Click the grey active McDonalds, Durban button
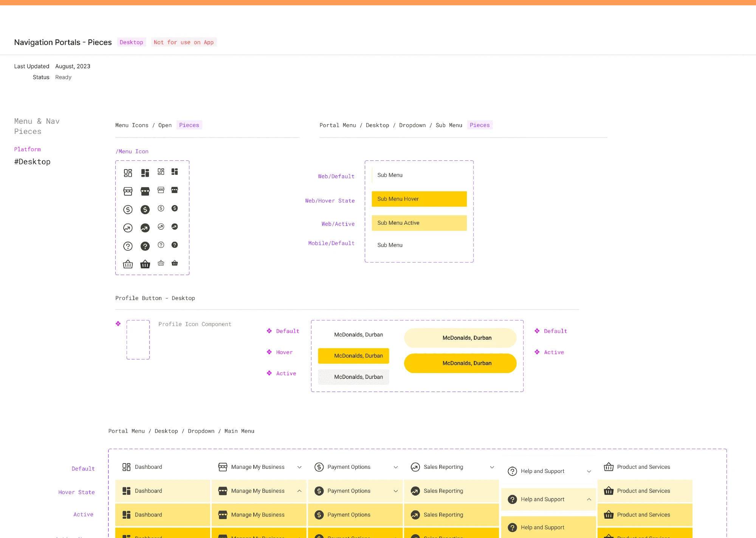Image resolution: width=756 pixels, height=538 pixels. [x=353, y=377]
